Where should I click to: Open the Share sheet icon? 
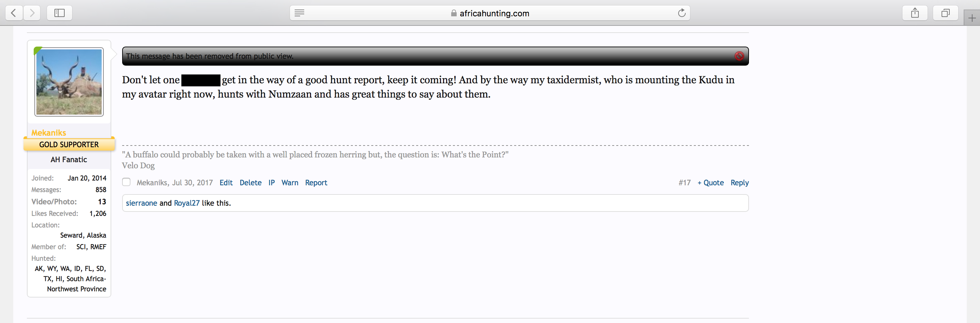(x=915, y=13)
